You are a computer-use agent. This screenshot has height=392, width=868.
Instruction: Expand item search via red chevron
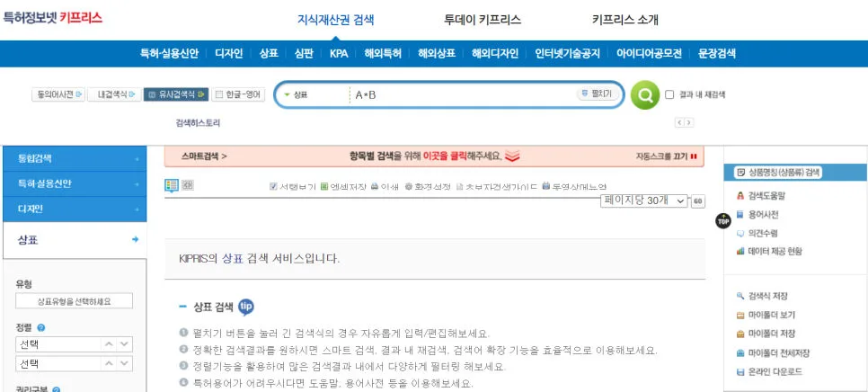point(512,156)
